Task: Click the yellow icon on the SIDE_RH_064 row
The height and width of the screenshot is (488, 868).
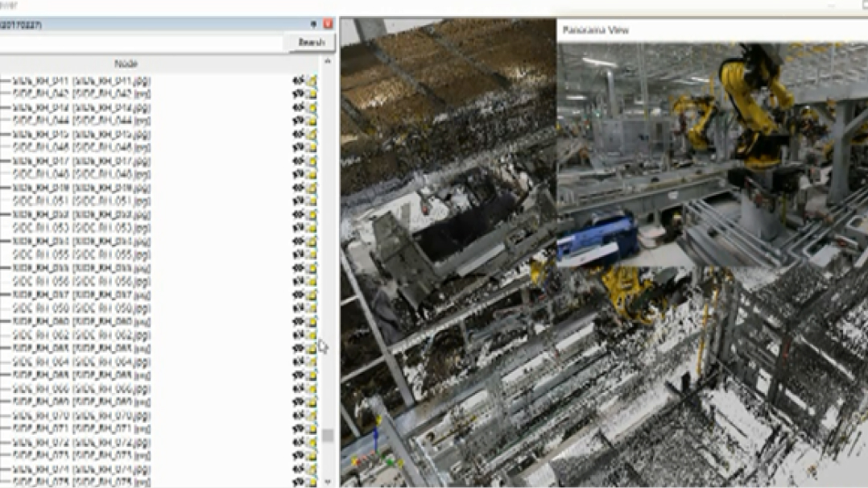Action: tap(311, 362)
